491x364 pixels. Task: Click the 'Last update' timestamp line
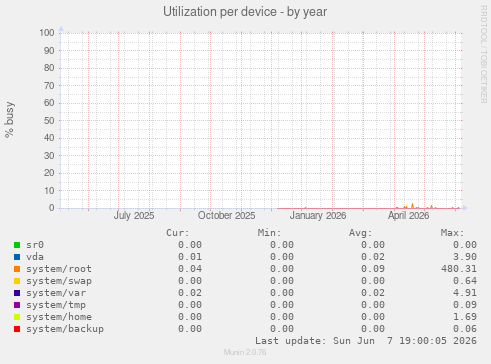(366, 341)
